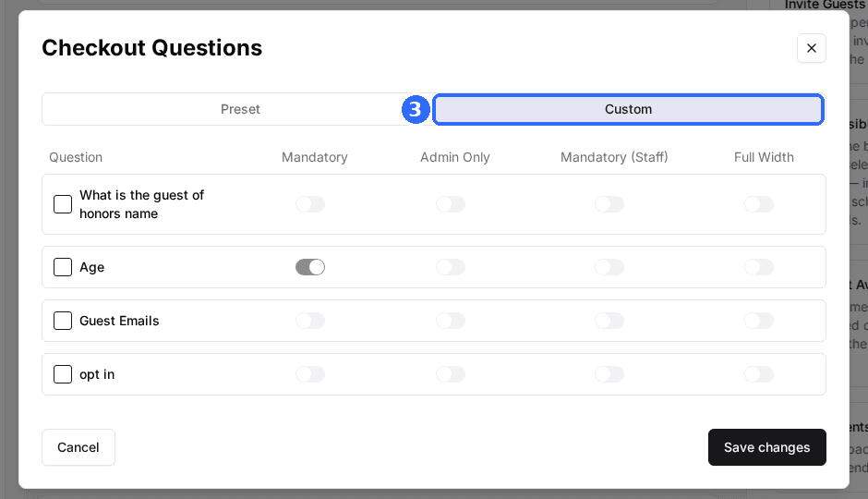The image size is (868, 499).
Task: Check the Guest Emails checkbox
Action: click(x=63, y=321)
